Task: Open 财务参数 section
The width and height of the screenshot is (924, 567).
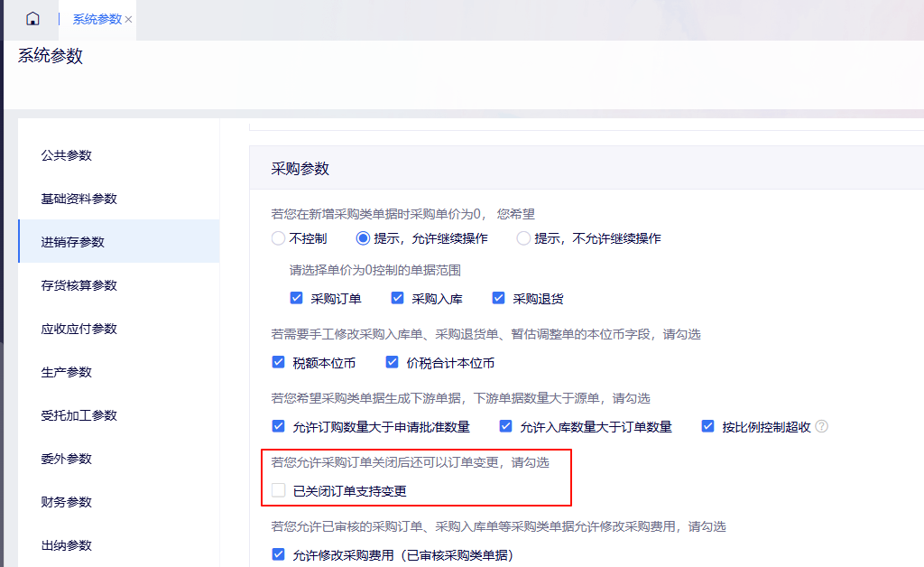Action: point(67,502)
